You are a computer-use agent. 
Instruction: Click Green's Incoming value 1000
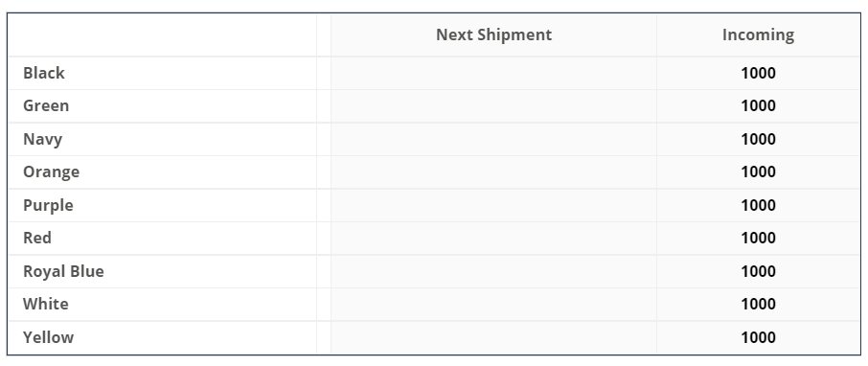pos(759,105)
